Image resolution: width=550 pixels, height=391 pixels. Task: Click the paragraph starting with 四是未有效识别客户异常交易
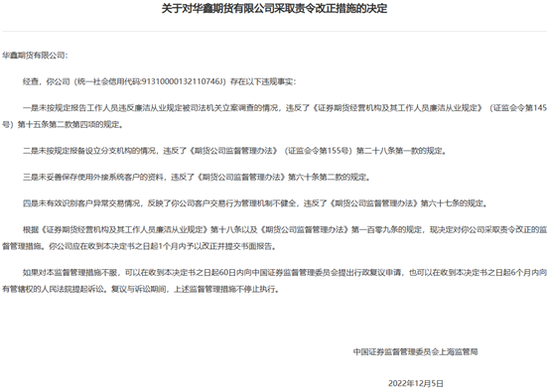[x=255, y=203]
